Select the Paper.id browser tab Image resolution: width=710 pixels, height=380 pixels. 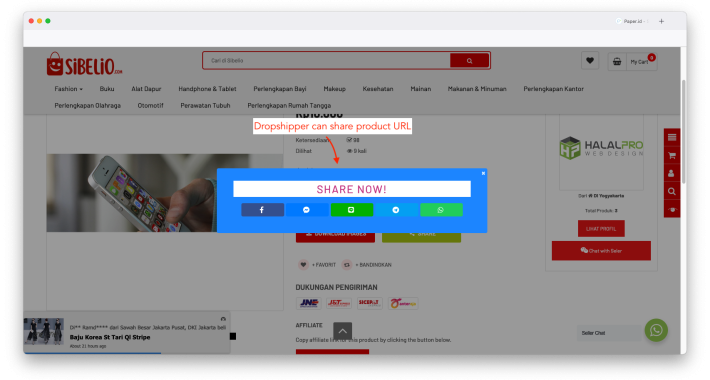632,21
